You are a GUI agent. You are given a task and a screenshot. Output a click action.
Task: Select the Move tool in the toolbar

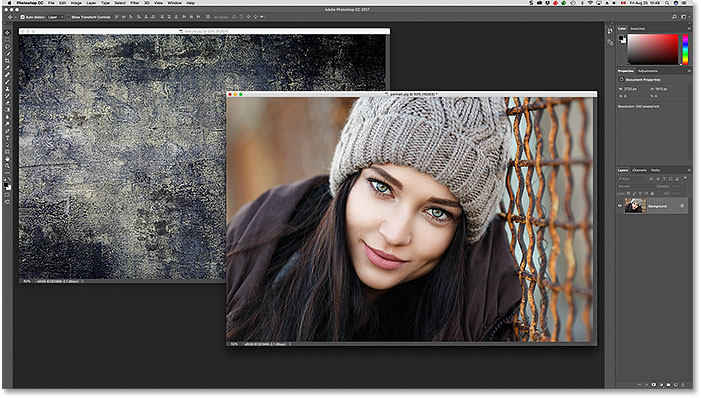(x=7, y=33)
